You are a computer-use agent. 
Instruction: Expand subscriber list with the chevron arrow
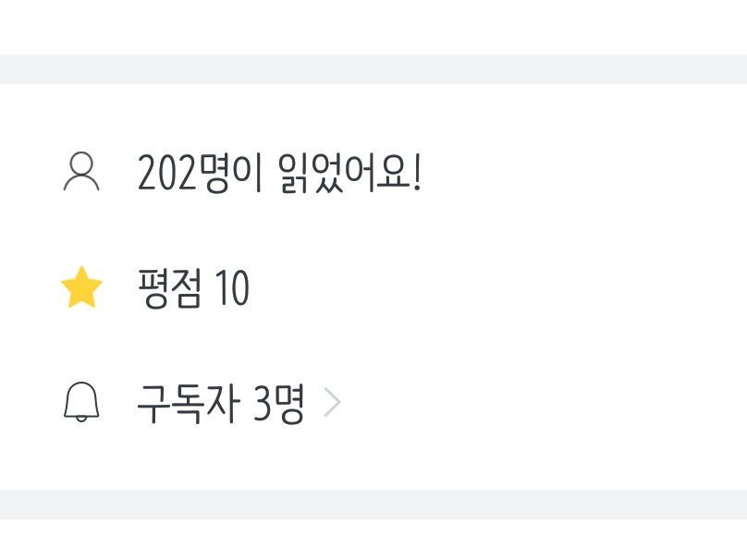pyautogui.click(x=333, y=404)
